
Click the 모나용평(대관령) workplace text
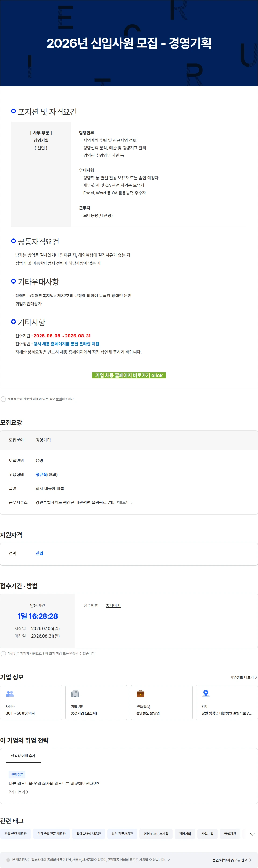pos(98,215)
